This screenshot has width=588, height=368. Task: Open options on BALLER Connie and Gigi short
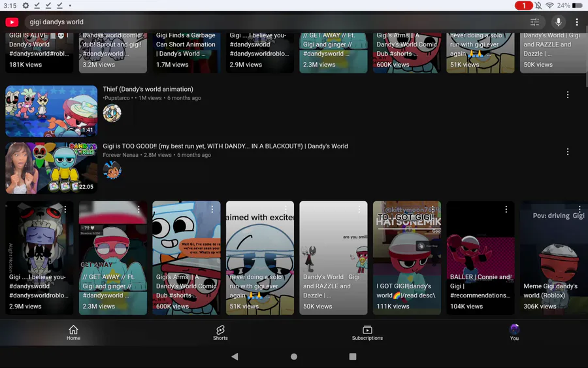point(506,209)
